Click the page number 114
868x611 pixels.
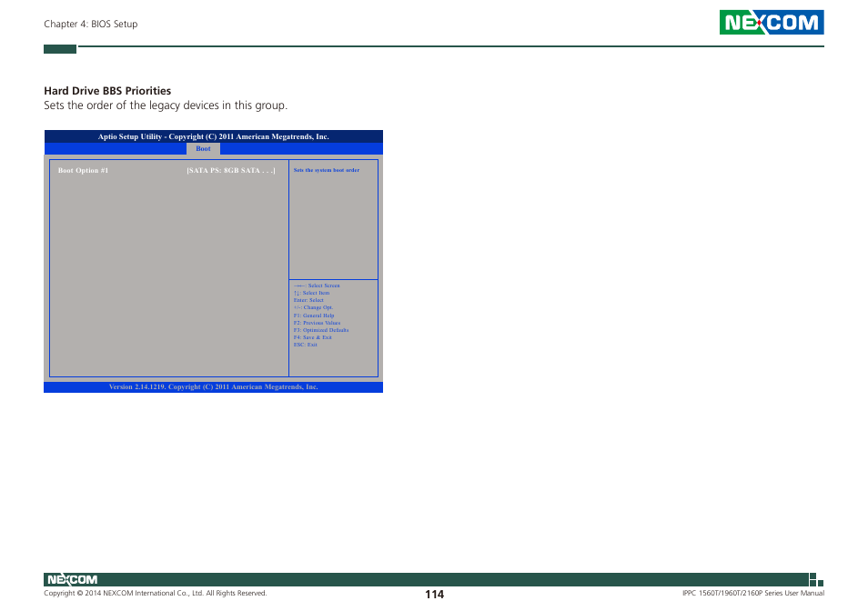(435, 595)
